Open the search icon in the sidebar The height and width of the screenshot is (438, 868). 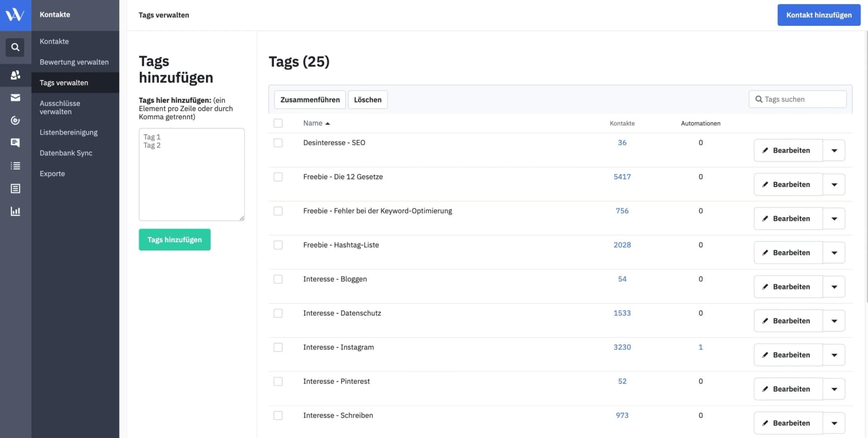15,47
